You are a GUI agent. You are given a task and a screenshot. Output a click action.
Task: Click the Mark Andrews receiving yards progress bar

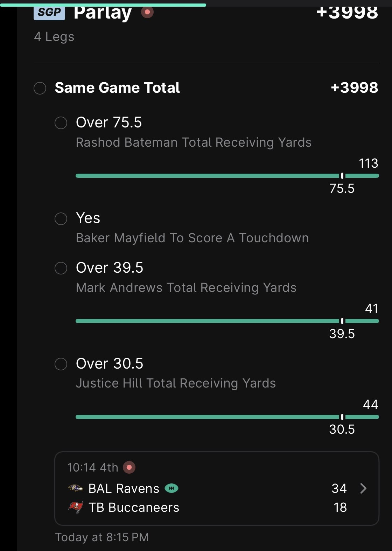tap(227, 321)
